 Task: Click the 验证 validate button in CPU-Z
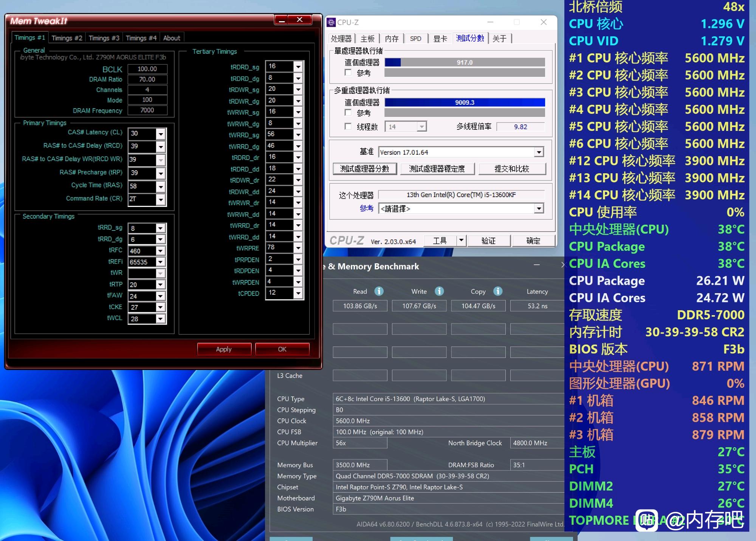pyautogui.click(x=488, y=241)
